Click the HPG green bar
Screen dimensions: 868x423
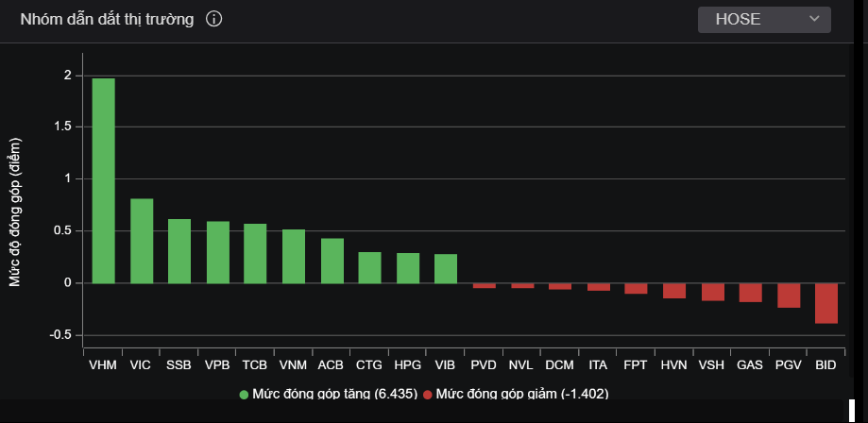click(408, 268)
